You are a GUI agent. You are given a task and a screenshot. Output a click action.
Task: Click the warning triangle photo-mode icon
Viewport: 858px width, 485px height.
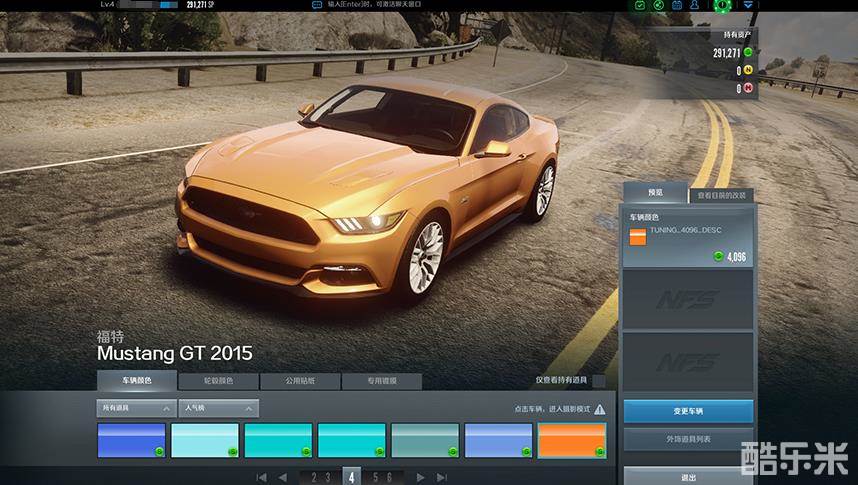(599, 409)
